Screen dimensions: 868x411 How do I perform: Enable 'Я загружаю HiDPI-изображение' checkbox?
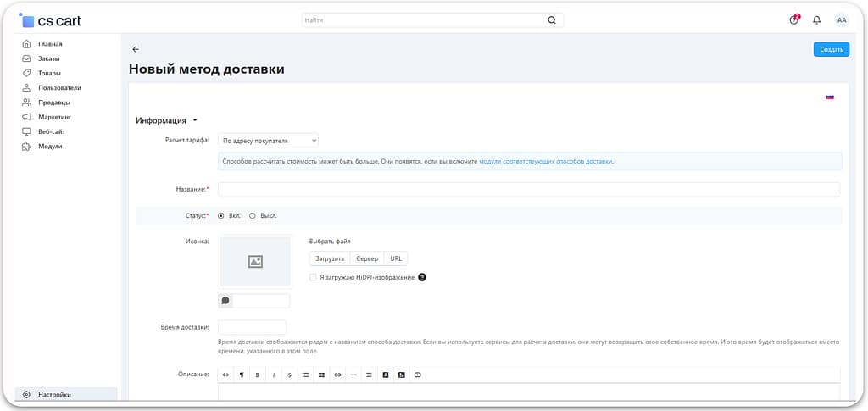tap(314, 277)
